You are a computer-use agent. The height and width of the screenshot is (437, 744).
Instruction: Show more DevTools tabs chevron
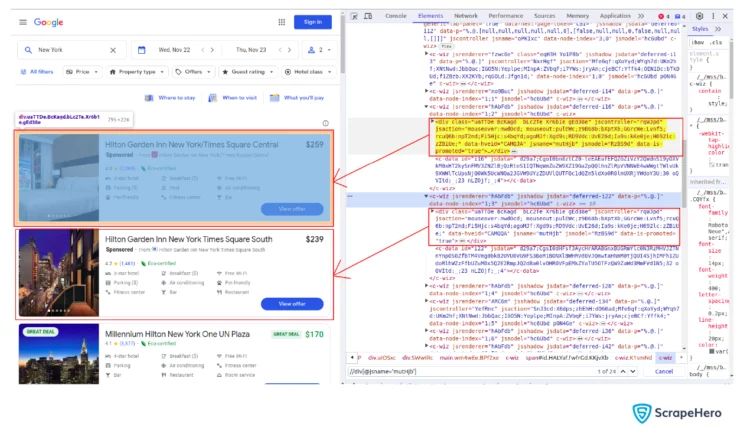click(x=641, y=16)
